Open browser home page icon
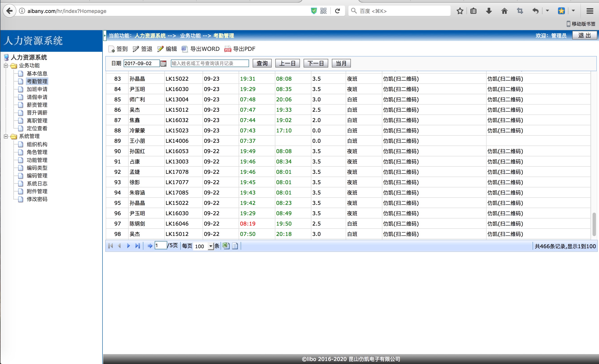Viewport: 599px width, 364px height. 504,11
